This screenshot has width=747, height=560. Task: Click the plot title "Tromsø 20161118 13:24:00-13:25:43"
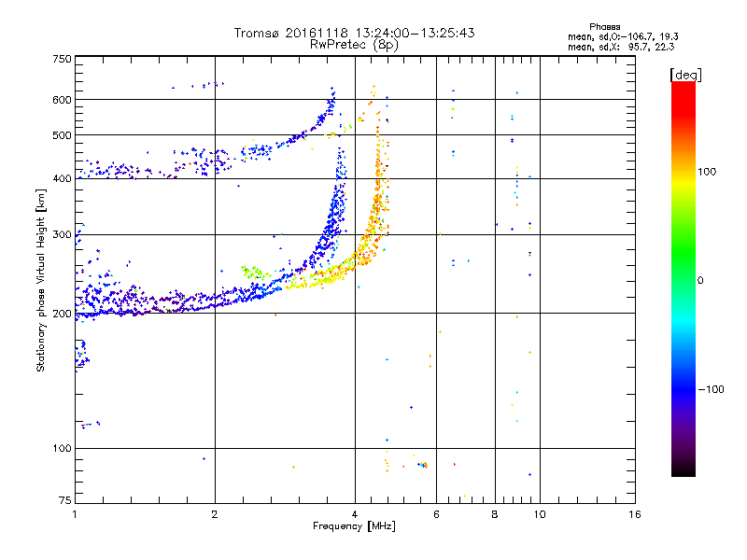click(x=355, y=33)
